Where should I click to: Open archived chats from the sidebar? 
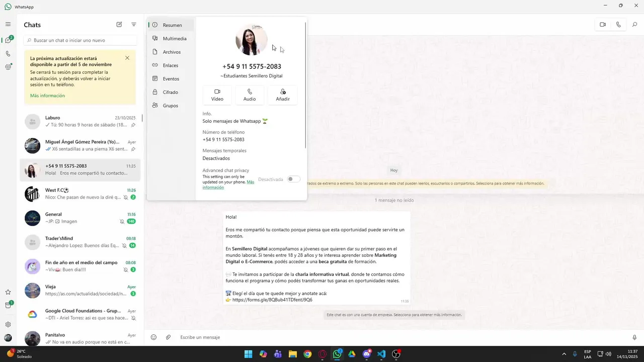[x=8, y=305]
